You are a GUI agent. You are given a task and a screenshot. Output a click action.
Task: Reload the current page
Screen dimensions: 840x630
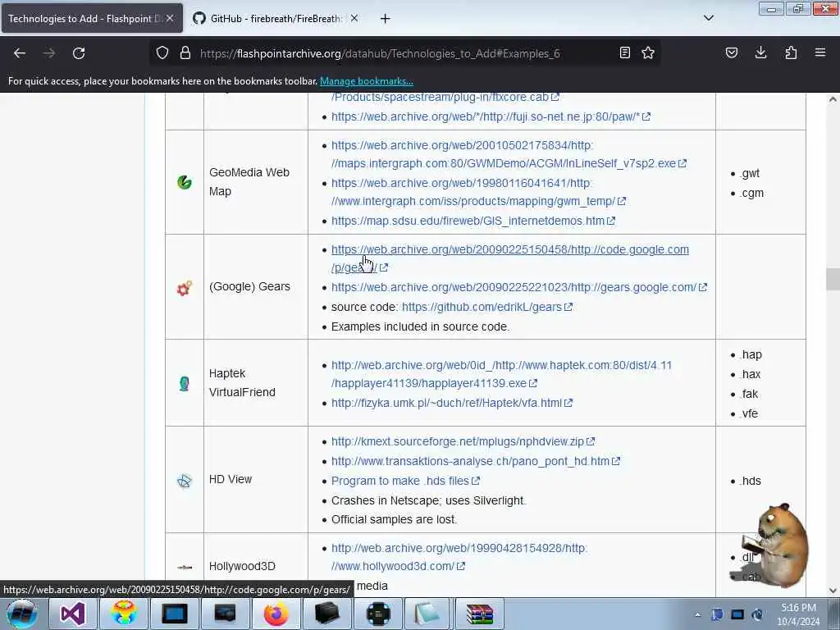coord(79,53)
